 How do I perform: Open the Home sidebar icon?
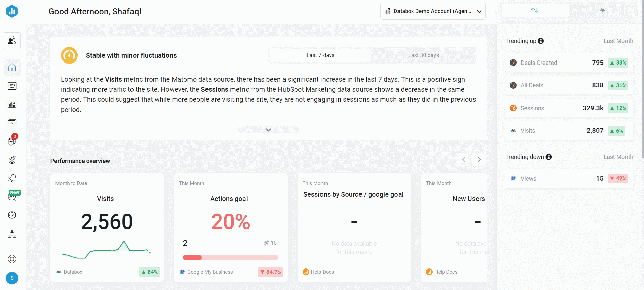point(12,68)
